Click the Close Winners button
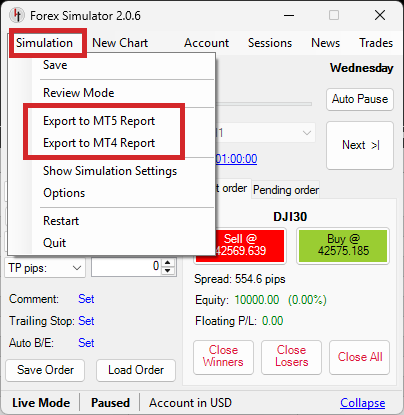The height and width of the screenshot is (415, 404). pyautogui.click(x=223, y=357)
